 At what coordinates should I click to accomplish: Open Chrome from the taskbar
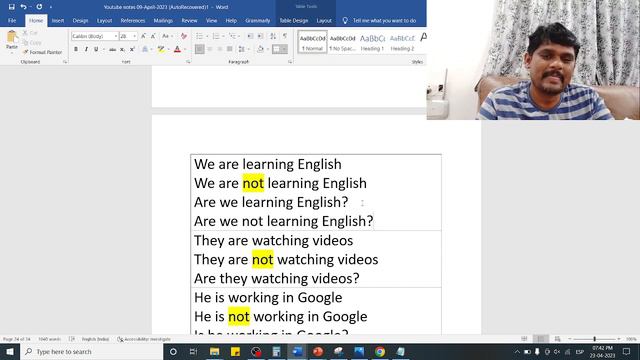[380, 351]
